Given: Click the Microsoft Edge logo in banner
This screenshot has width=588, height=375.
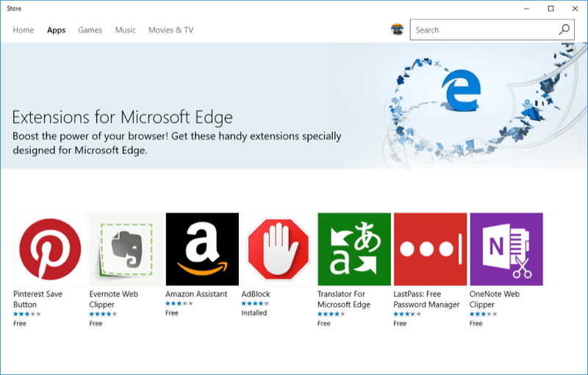Looking at the screenshot, I should 462,90.
